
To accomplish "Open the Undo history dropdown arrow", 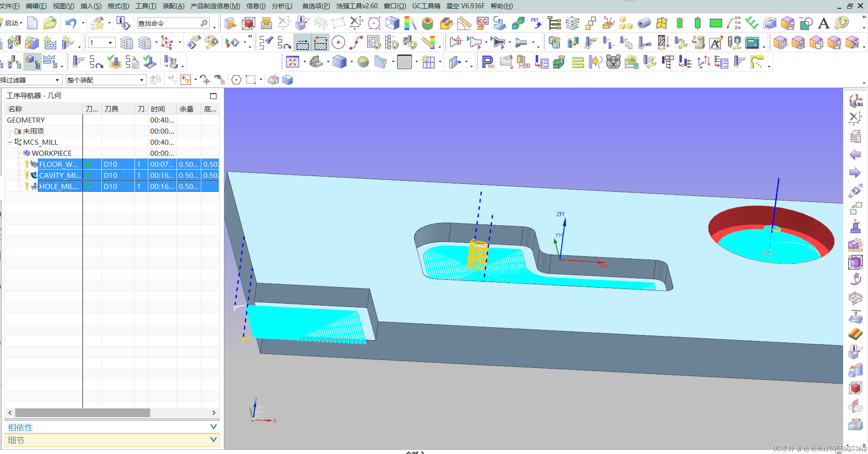I will (83, 23).
